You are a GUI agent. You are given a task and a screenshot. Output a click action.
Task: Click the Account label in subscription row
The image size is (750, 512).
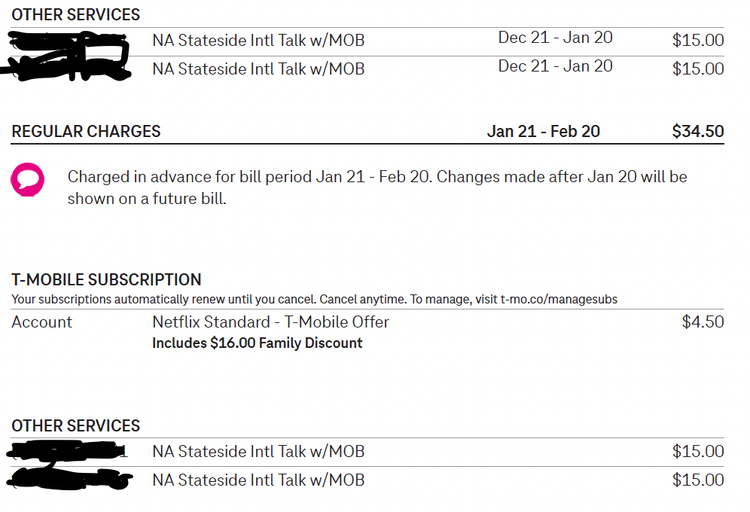coord(42,322)
